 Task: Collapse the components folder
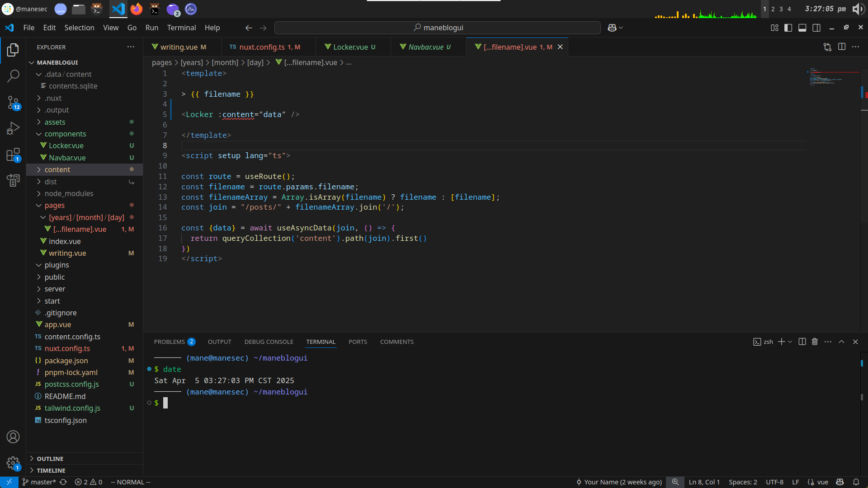click(65, 134)
